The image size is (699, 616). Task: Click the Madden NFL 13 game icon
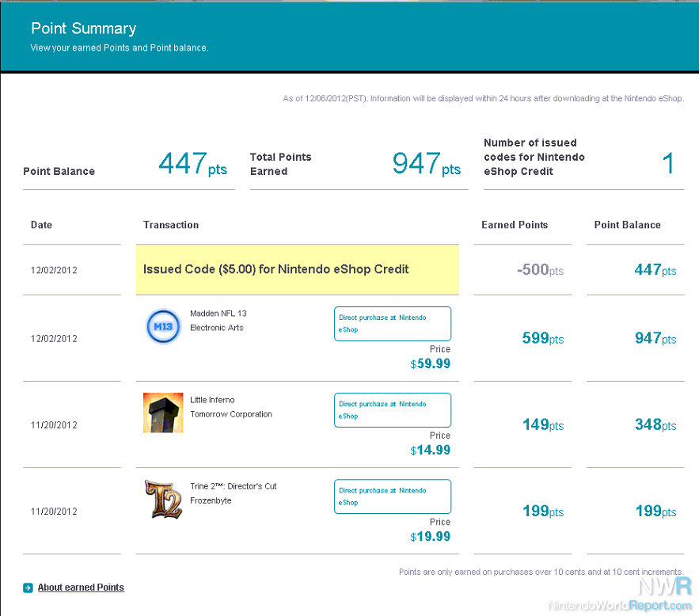163,327
